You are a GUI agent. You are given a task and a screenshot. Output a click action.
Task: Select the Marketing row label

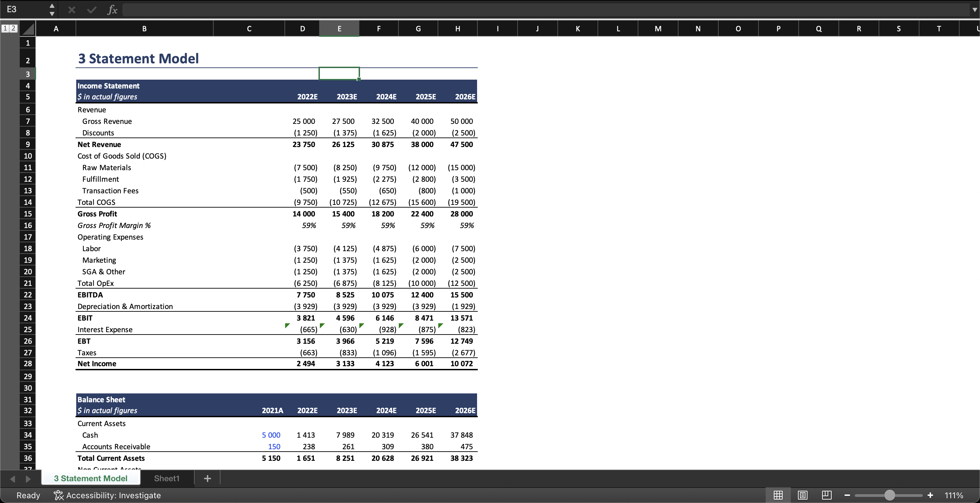pyautogui.click(x=99, y=260)
